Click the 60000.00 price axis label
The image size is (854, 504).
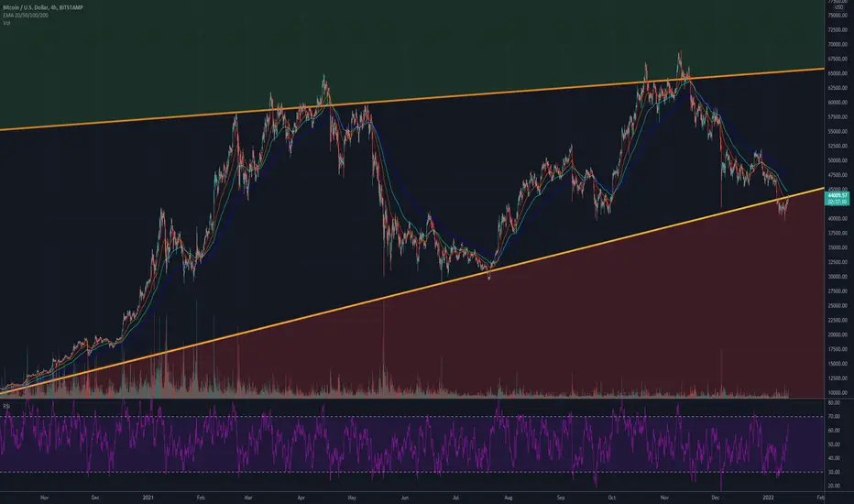pyautogui.click(x=838, y=103)
